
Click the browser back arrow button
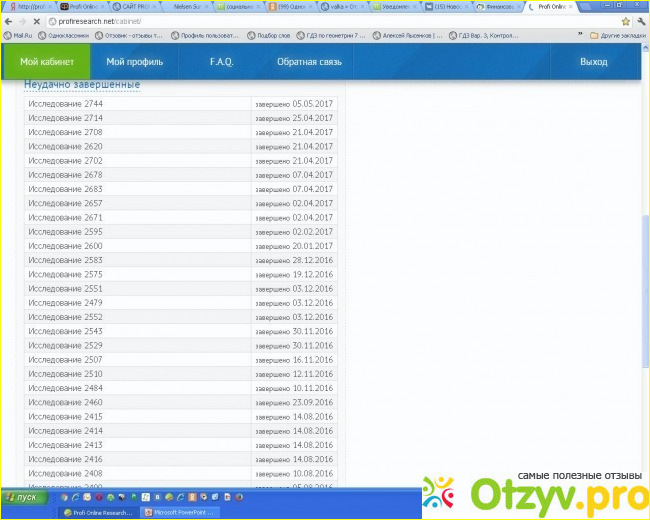tap(8, 21)
